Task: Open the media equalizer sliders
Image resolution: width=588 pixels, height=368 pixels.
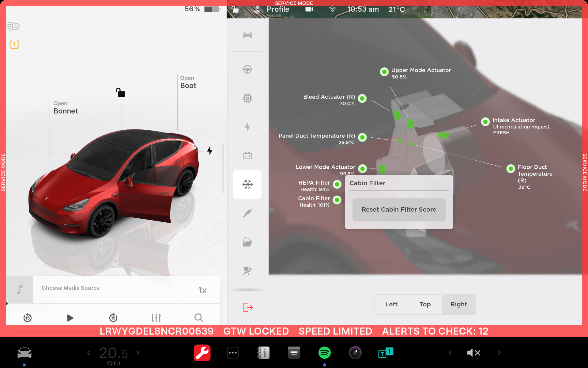Action: click(x=156, y=318)
